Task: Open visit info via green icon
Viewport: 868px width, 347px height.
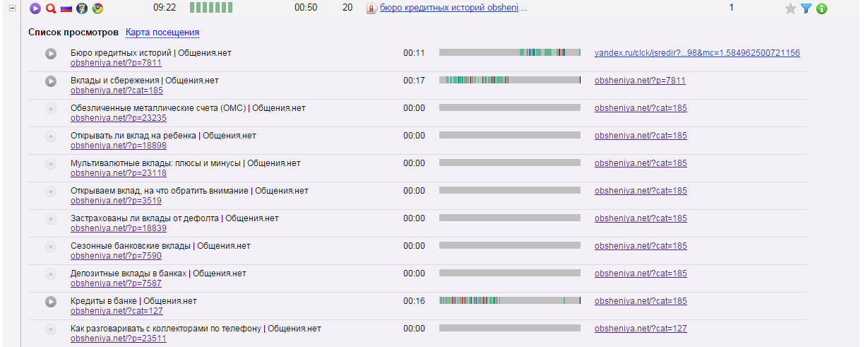Action: (821, 8)
